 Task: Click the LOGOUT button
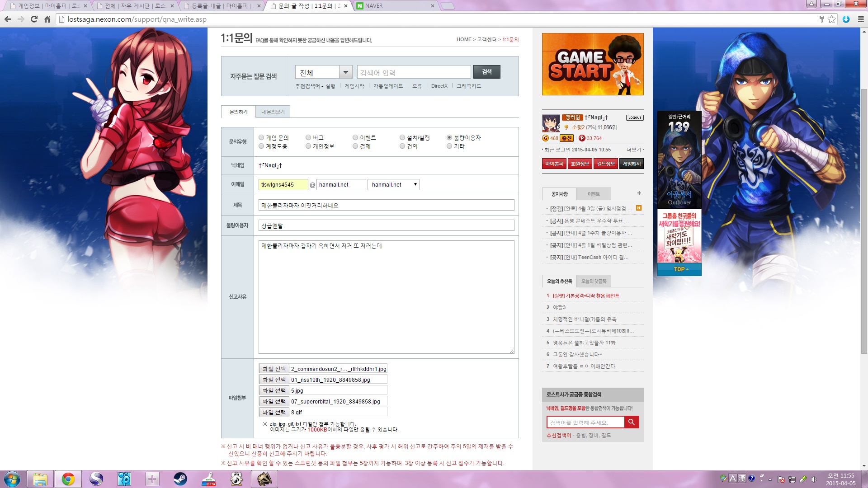[x=635, y=117]
